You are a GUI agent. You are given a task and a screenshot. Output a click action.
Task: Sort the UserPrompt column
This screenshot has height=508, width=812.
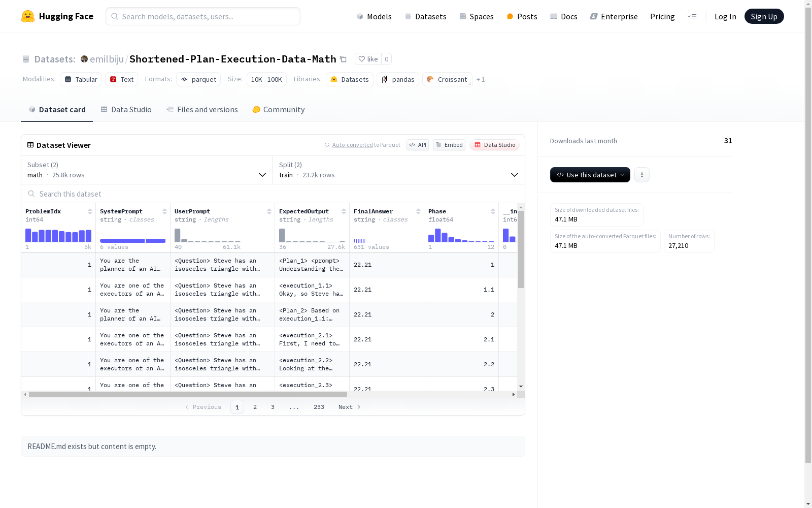(269, 211)
